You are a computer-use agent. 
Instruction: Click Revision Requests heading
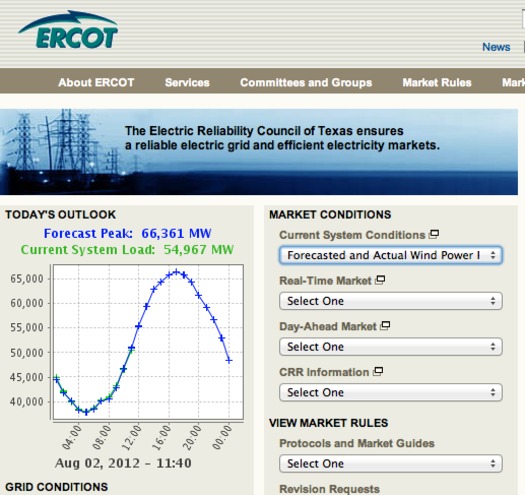click(x=329, y=489)
